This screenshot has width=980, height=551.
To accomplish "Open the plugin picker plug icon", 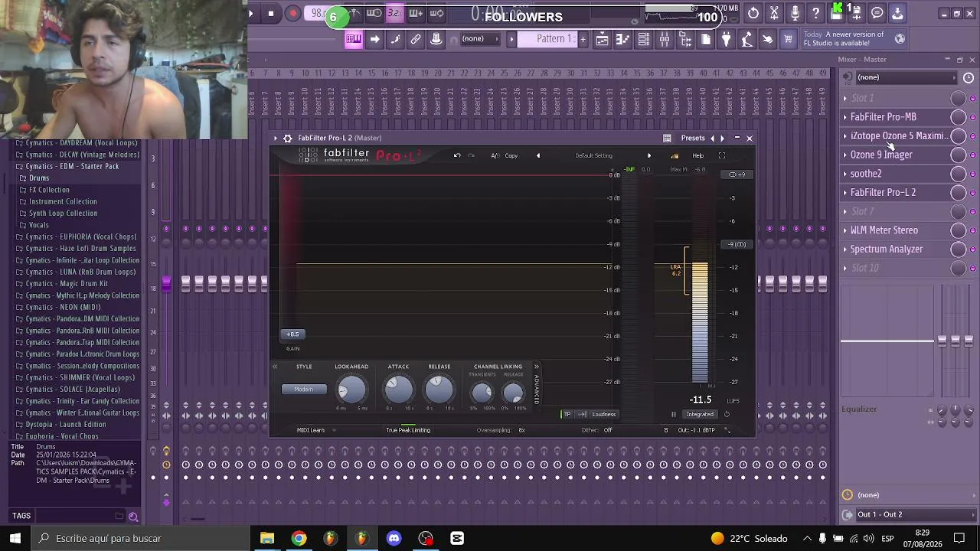I will tap(727, 40).
